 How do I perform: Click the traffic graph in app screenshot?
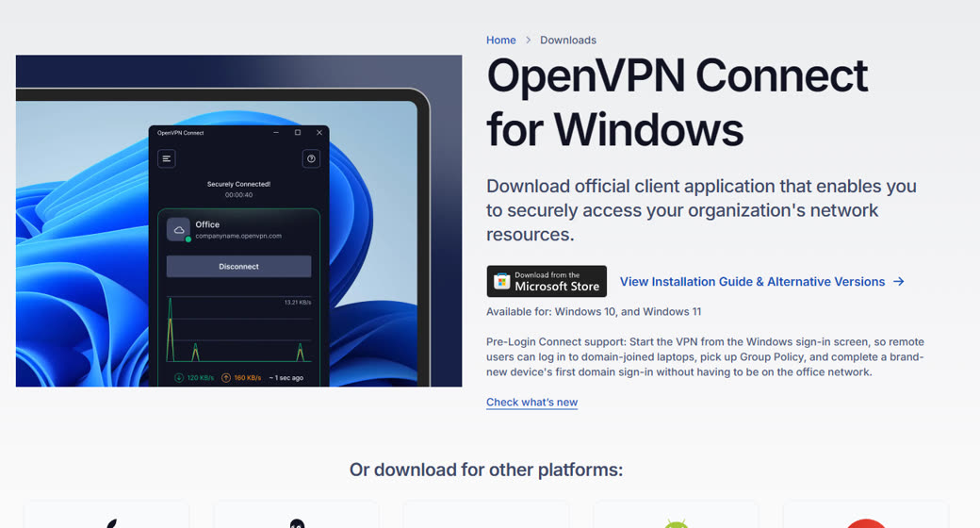238,329
